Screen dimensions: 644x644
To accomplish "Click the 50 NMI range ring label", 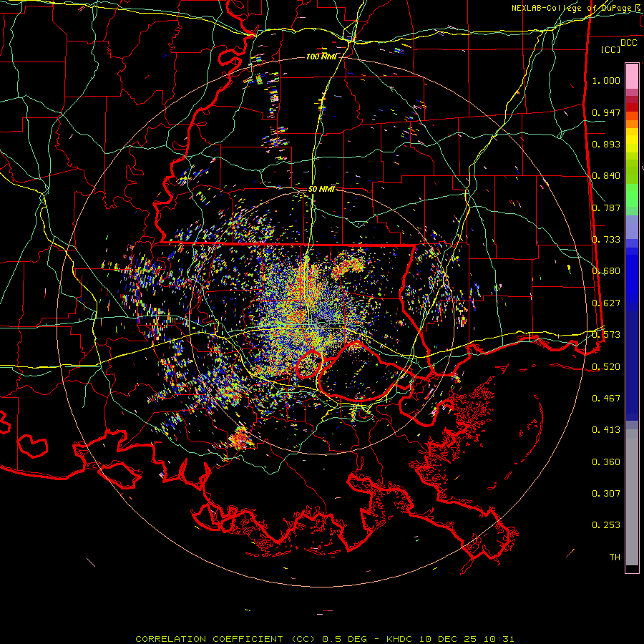I will click(321, 190).
